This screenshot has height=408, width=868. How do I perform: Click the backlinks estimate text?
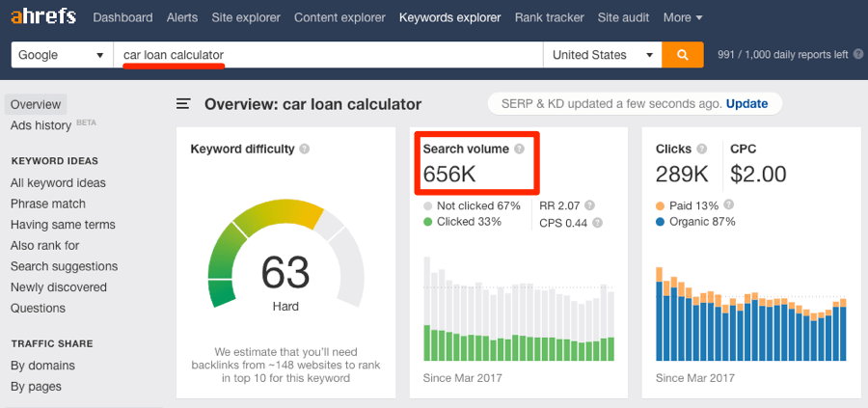[x=285, y=366]
